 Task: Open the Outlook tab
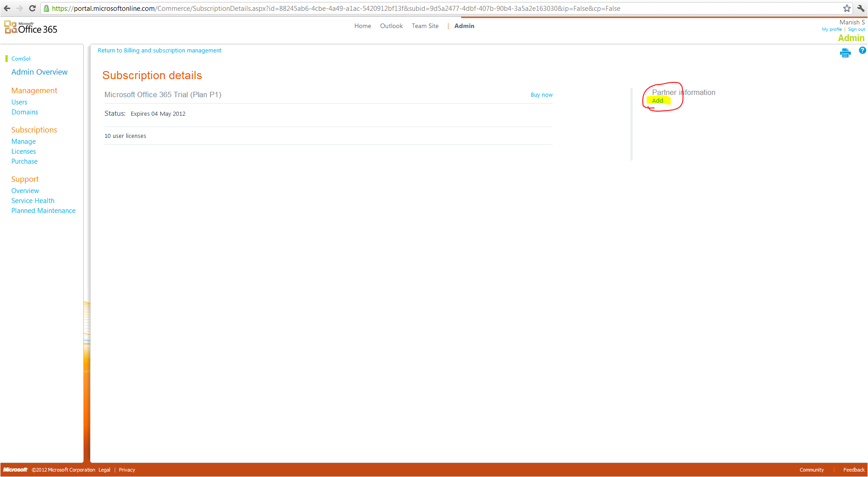(391, 26)
